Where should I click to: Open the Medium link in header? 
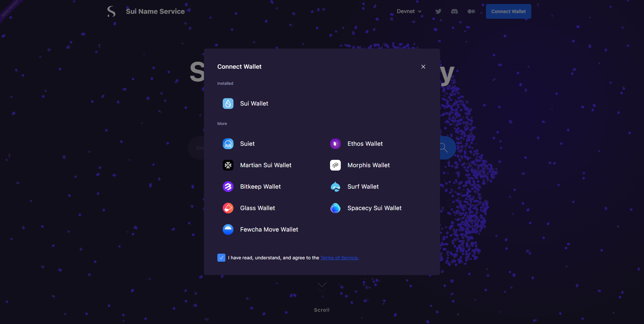[x=471, y=11]
